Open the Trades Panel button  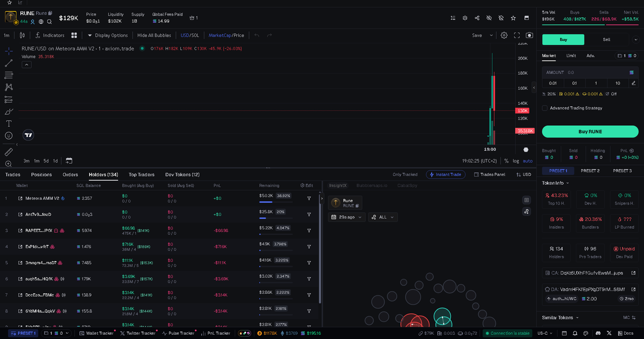[x=489, y=175]
